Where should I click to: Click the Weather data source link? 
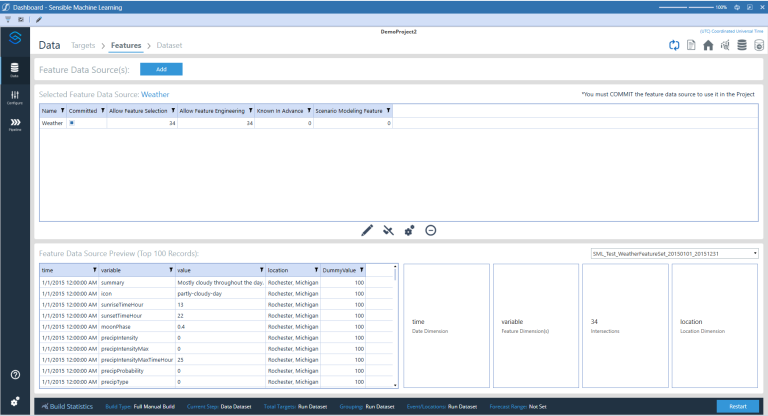[x=155, y=94]
